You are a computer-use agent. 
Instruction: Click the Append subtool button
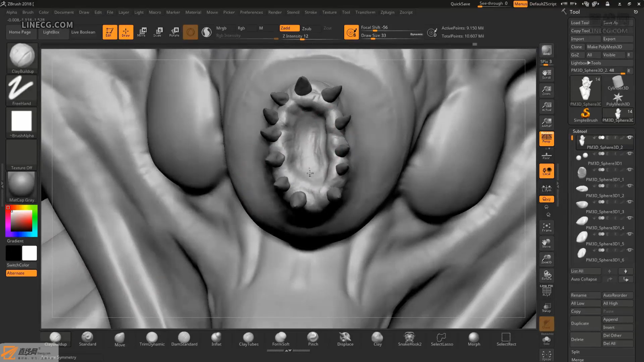click(x=617, y=319)
